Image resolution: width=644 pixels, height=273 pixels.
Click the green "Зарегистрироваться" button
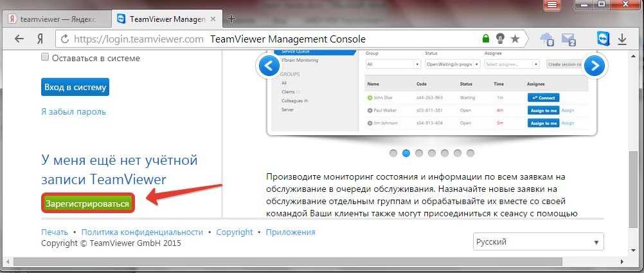[87, 203]
